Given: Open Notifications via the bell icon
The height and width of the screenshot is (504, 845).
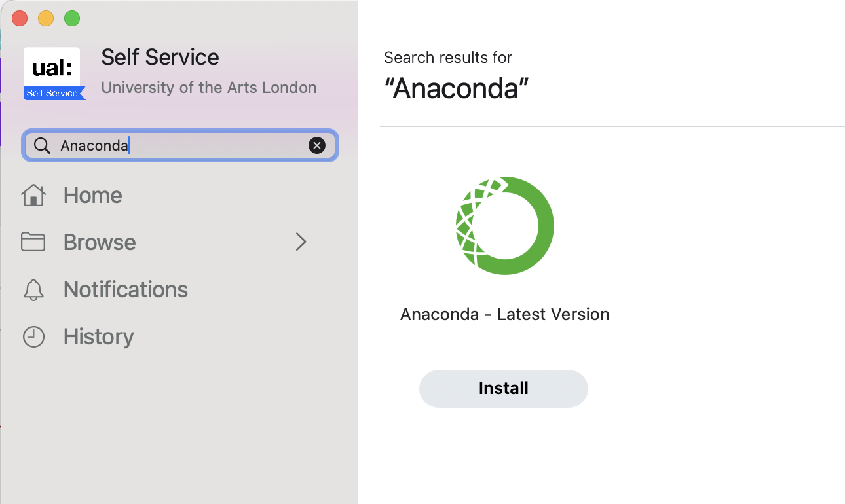Looking at the screenshot, I should [33, 289].
